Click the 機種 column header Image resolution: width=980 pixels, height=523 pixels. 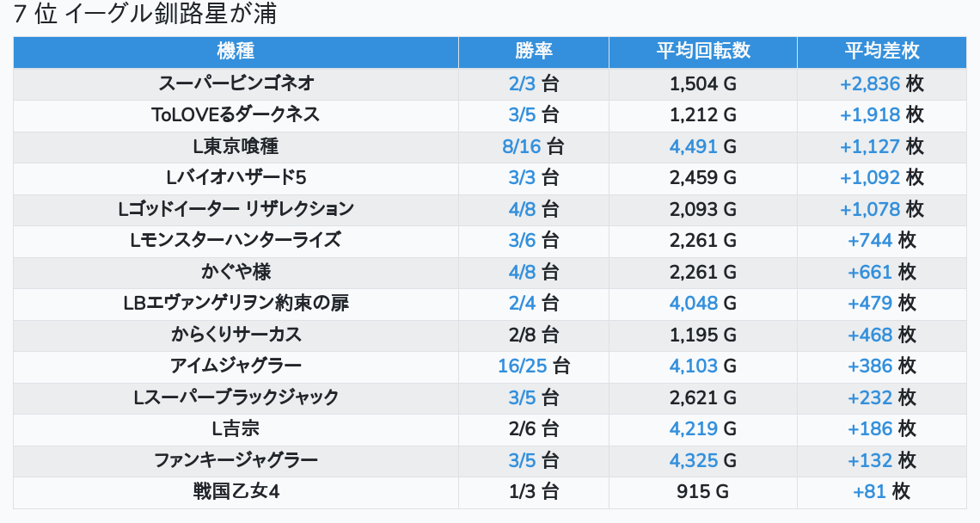click(236, 52)
